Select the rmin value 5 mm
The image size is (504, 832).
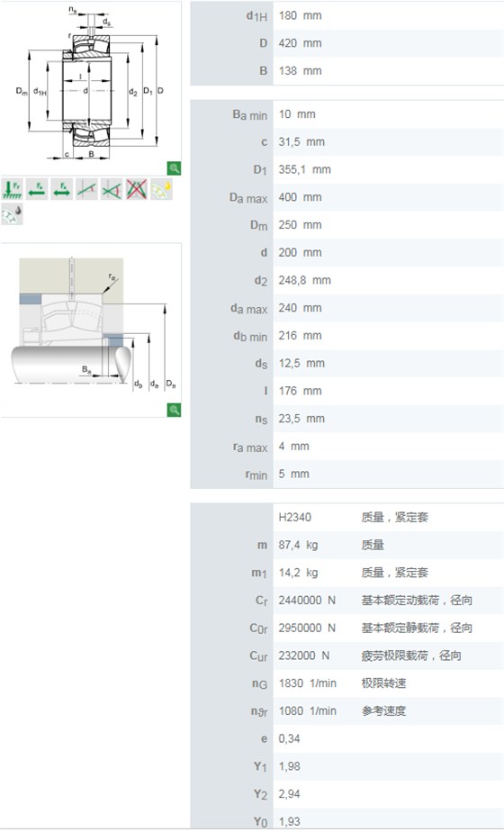(294, 474)
